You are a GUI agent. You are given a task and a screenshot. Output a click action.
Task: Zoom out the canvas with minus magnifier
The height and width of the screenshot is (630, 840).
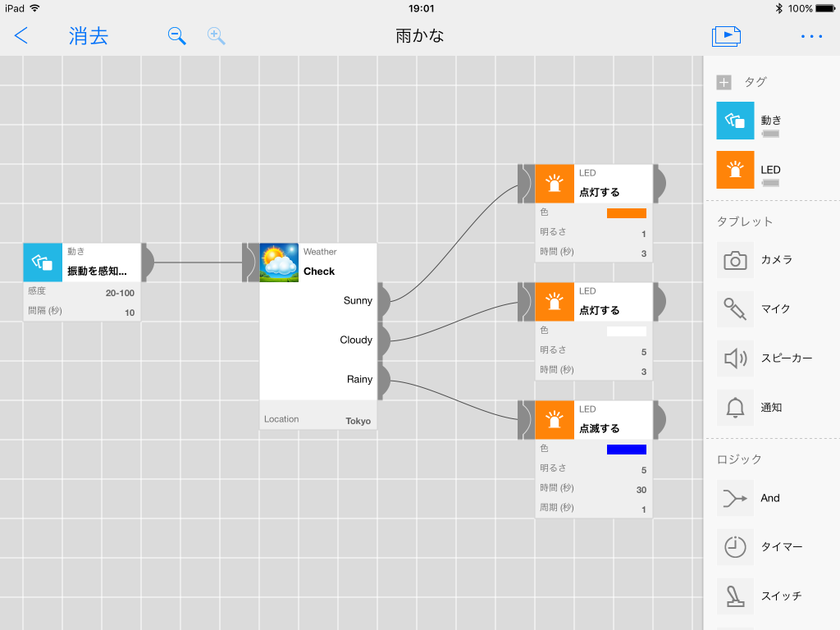[177, 36]
